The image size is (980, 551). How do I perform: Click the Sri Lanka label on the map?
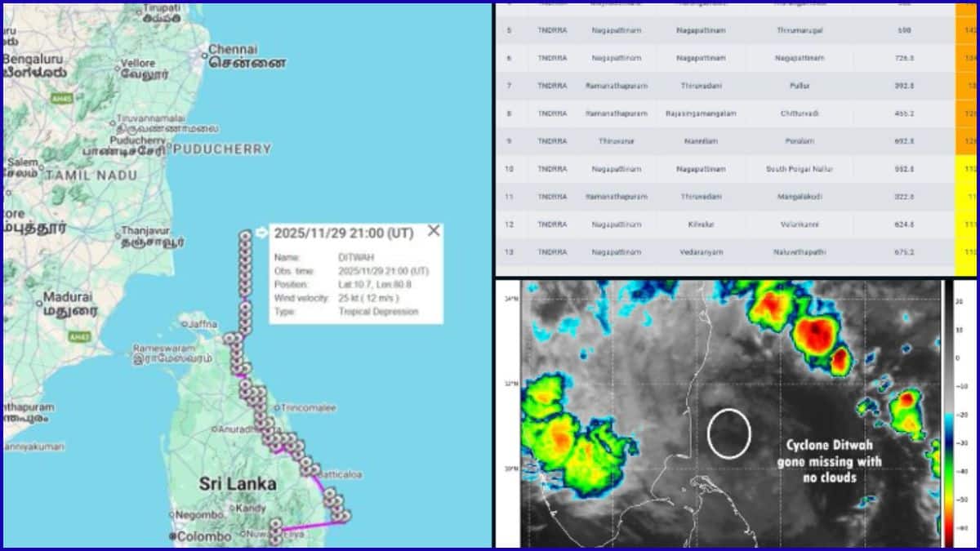pos(238,484)
